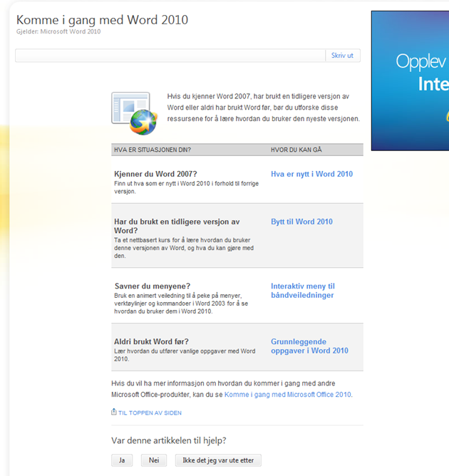Follow the Bytt til Word 2010 link
This screenshot has height=476, width=449.
[301, 222]
